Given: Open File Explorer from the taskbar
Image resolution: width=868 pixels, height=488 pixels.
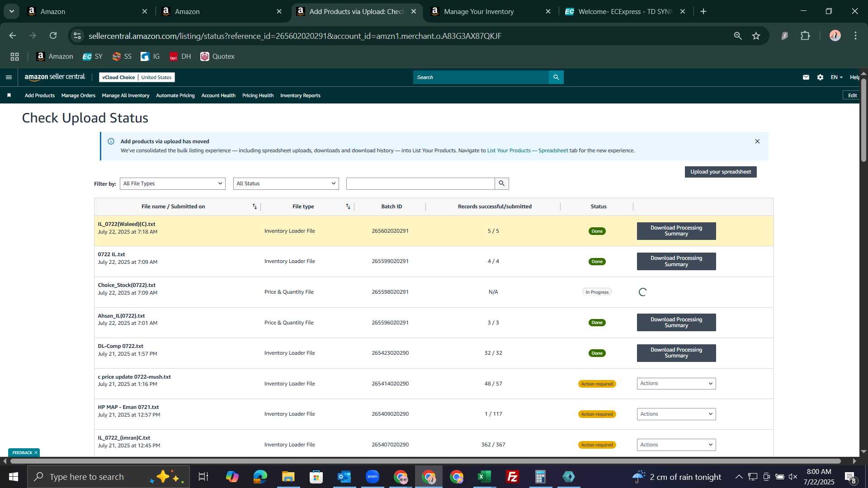Looking at the screenshot, I should 288,477.
